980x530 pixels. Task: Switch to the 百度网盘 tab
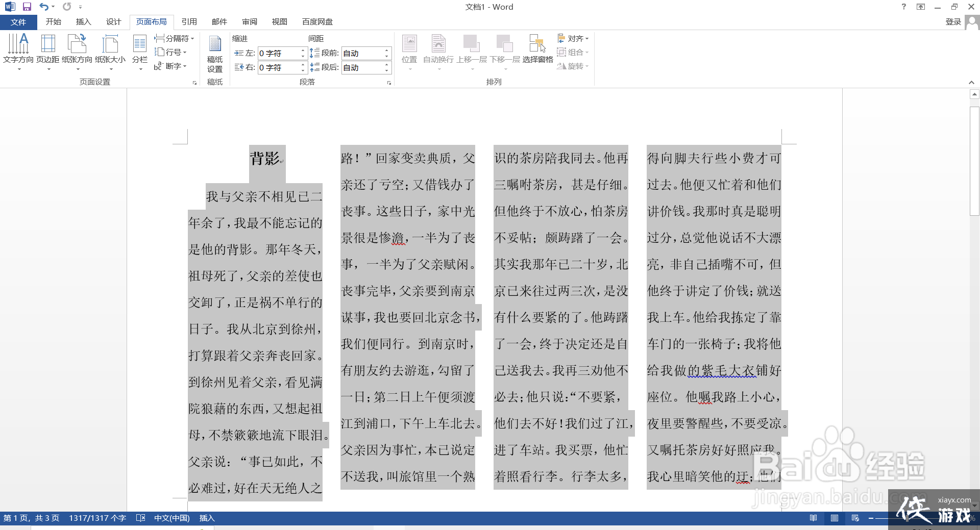[x=317, y=22]
